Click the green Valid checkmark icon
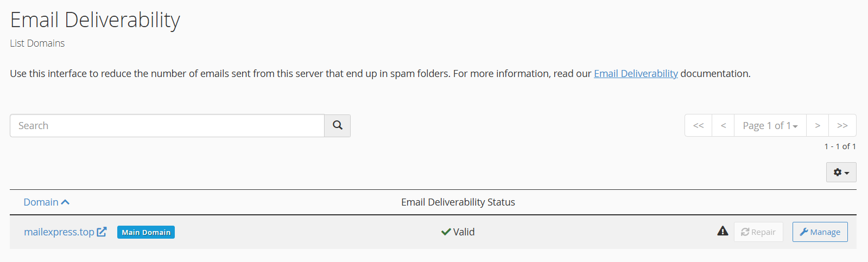The height and width of the screenshot is (262, 868). pos(446,232)
